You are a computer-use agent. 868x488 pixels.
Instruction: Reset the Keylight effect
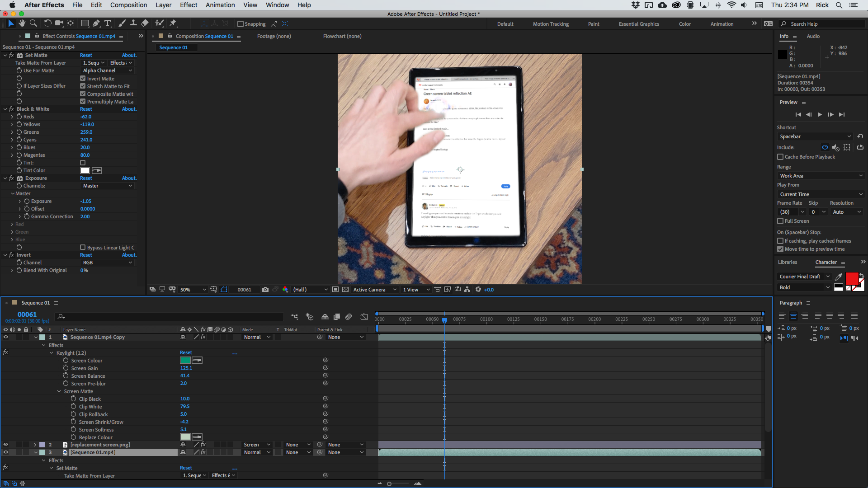[186, 352]
